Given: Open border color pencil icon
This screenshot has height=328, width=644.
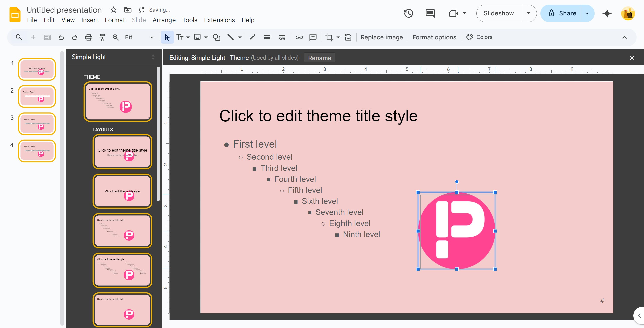Looking at the screenshot, I should point(253,37).
